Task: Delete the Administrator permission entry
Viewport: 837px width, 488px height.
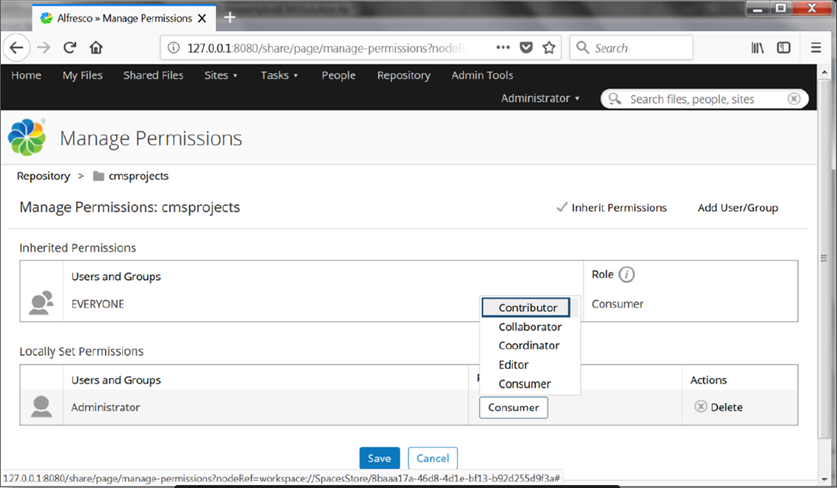Action: [719, 407]
